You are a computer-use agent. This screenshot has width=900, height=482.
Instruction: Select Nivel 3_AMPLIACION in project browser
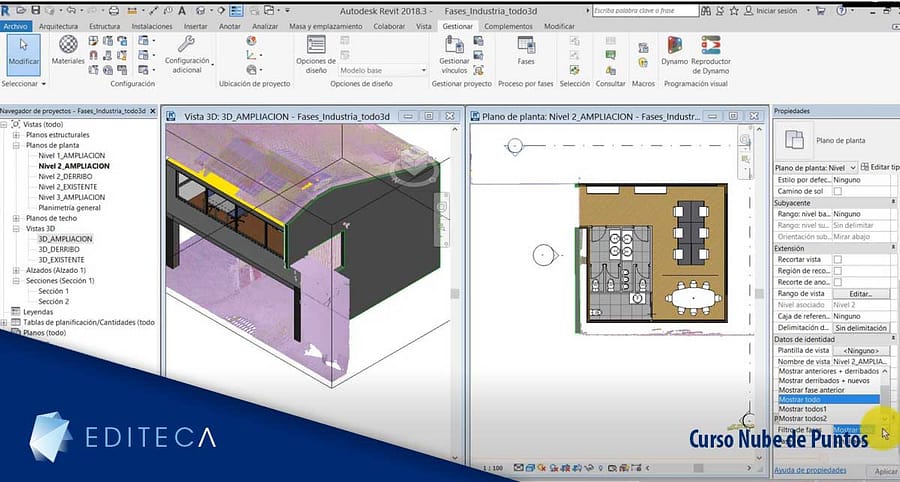click(x=71, y=197)
